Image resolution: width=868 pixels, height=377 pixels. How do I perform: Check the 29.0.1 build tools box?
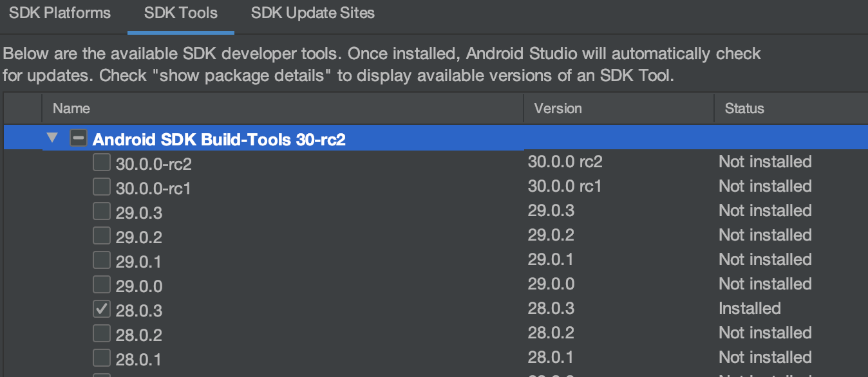tap(102, 261)
